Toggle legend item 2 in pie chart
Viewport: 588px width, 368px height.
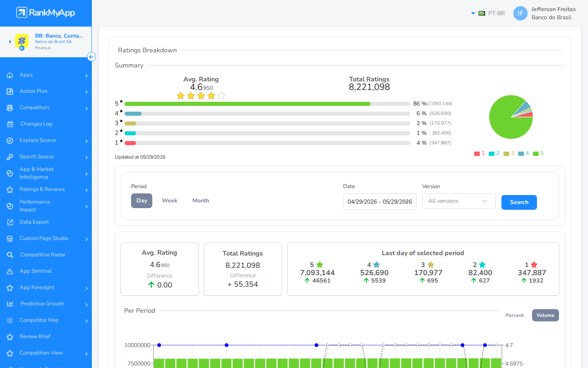pos(494,153)
